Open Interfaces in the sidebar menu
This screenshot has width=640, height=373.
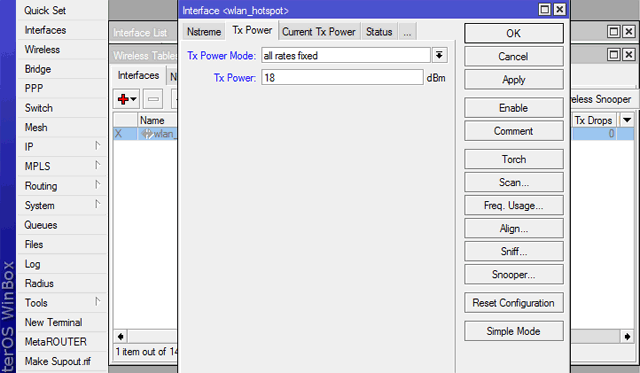[x=62, y=30]
